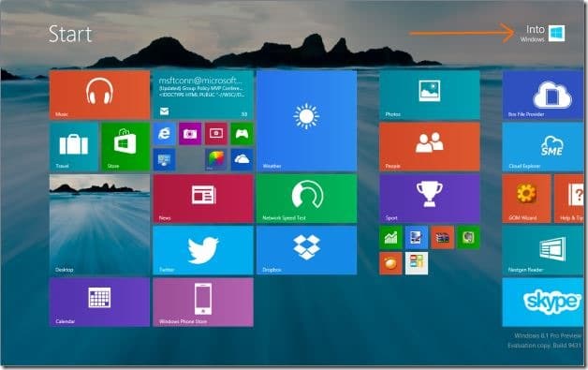Open the small orange film-clip tile
The image size is (588, 370).
coord(443,237)
